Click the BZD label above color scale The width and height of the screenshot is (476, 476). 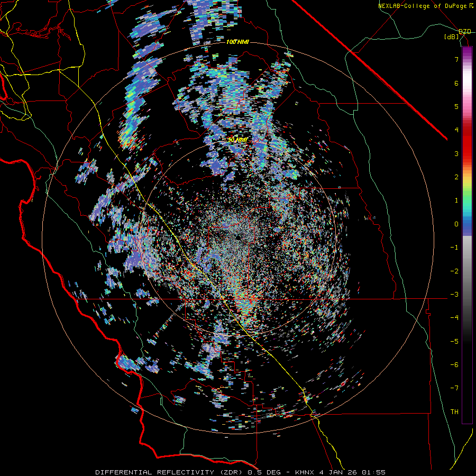[464, 32]
